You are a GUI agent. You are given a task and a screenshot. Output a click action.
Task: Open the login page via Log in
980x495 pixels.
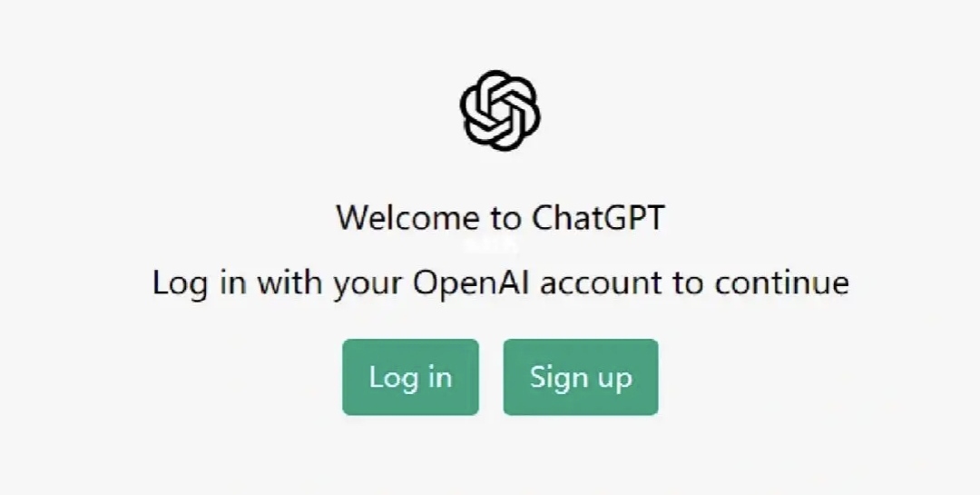[411, 377]
